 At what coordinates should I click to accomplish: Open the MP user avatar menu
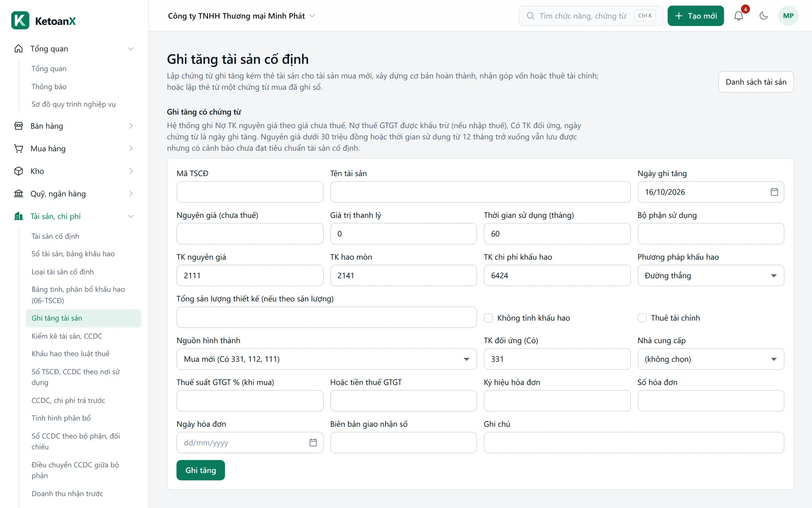[x=788, y=16]
